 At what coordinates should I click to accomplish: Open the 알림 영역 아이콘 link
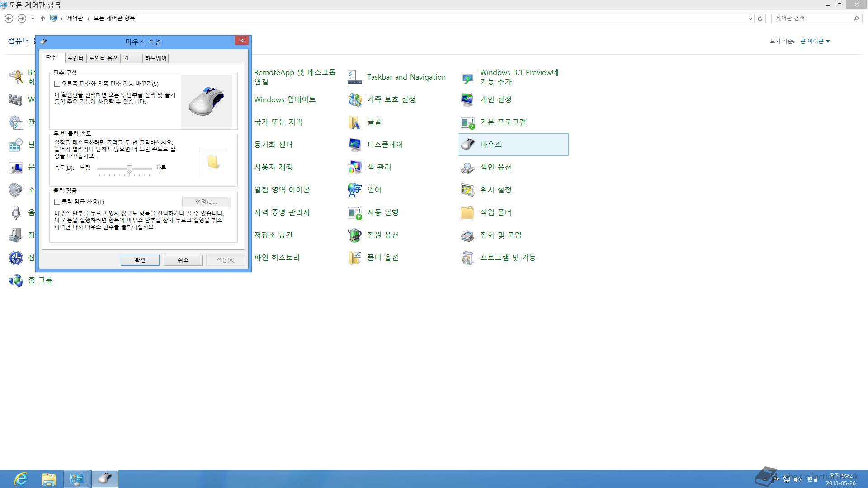(282, 190)
